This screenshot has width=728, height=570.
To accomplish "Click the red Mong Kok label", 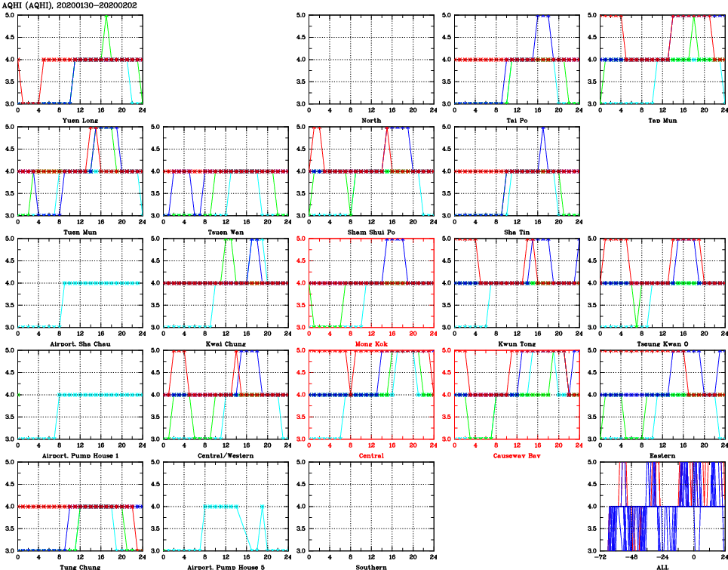I will [x=371, y=344].
